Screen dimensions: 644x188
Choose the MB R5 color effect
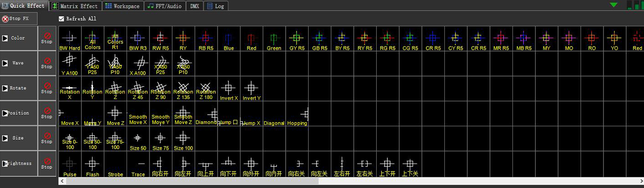523,38
